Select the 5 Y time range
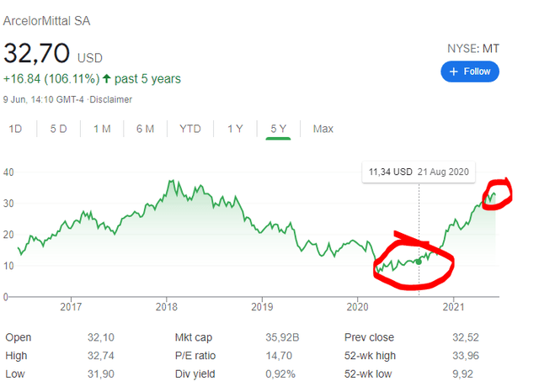Viewport: 539px width, 392px height. pyautogui.click(x=278, y=129)
